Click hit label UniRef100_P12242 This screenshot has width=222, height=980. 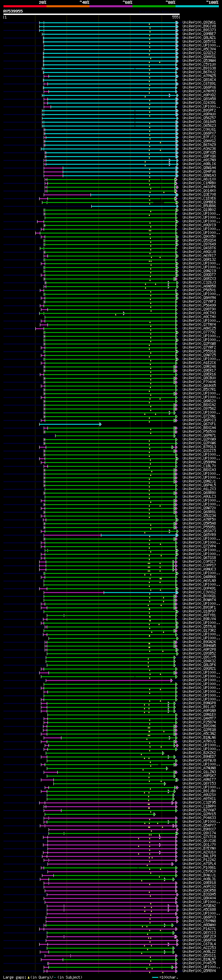[x=199, y=860]
